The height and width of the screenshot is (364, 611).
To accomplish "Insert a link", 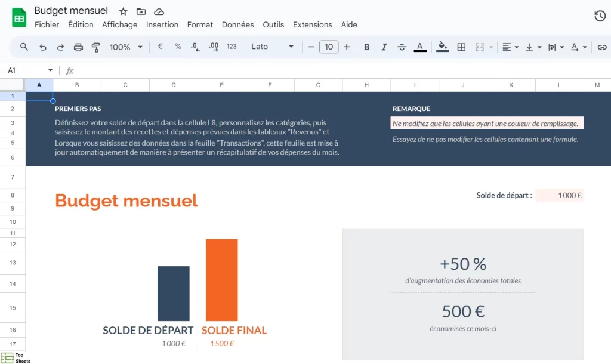I will (602, 47).
